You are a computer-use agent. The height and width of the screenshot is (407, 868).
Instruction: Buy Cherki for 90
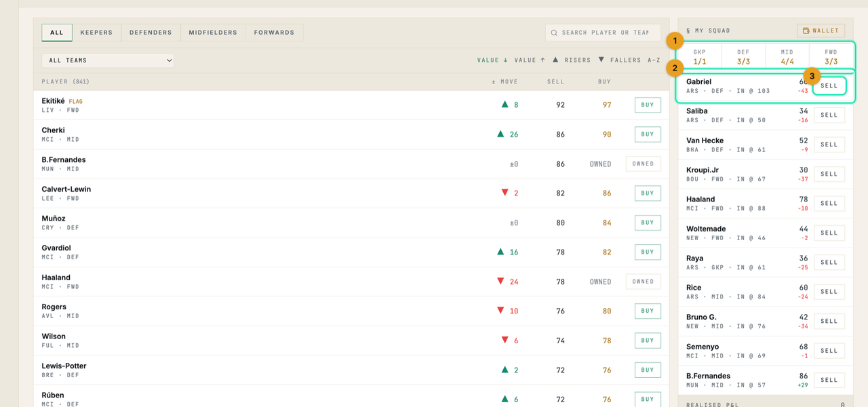point(648,134)
